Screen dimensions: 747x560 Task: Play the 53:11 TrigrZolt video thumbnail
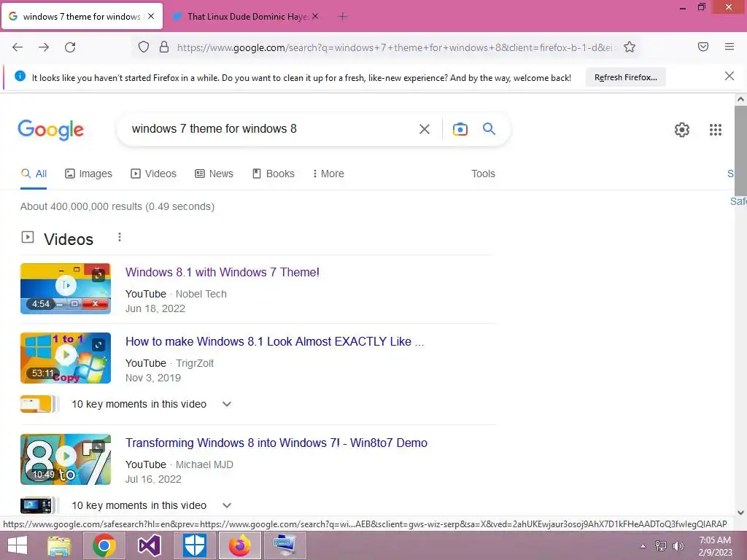[66, 357]
